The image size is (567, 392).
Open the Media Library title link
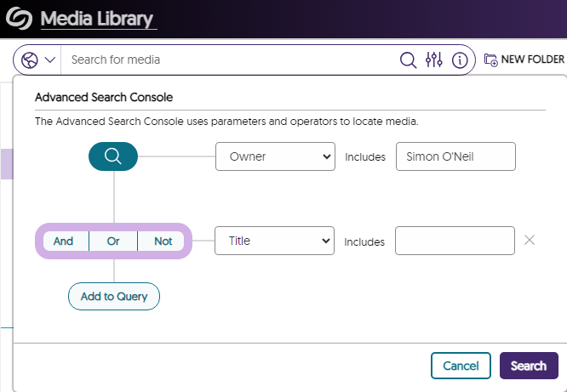click(x=98, y=19)
